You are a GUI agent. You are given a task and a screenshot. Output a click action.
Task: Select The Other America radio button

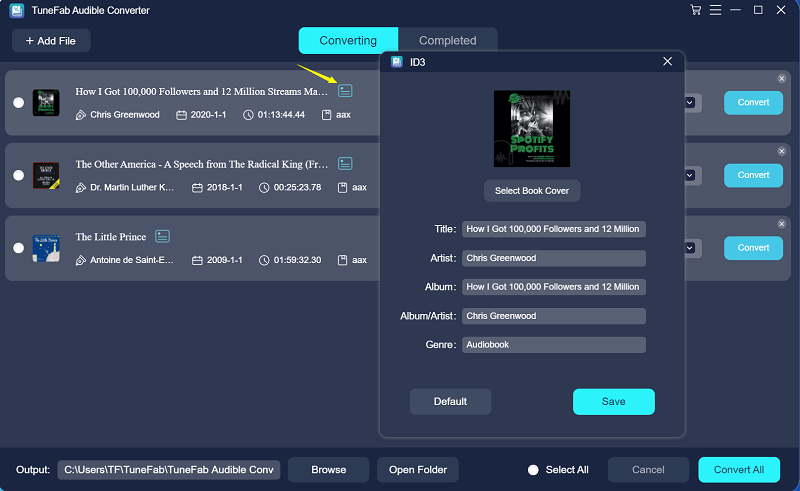pyautogui.click(x=18, y=175)
